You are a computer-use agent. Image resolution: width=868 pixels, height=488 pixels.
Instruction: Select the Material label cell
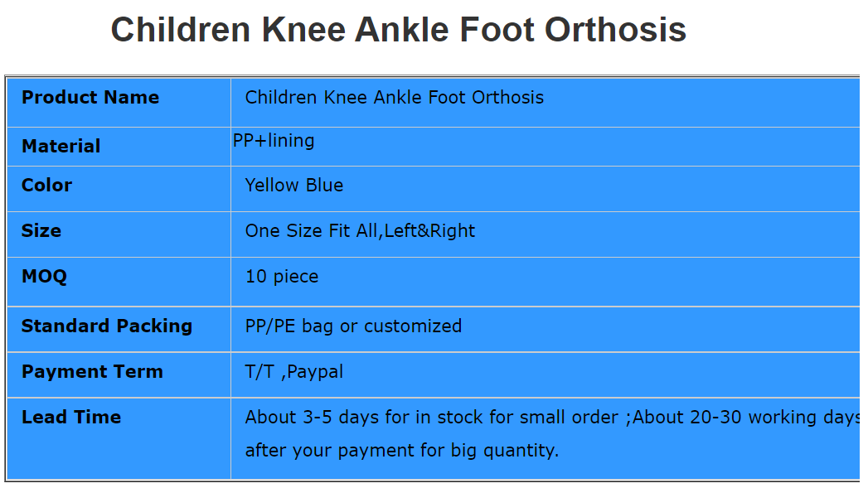coord(61,147)
